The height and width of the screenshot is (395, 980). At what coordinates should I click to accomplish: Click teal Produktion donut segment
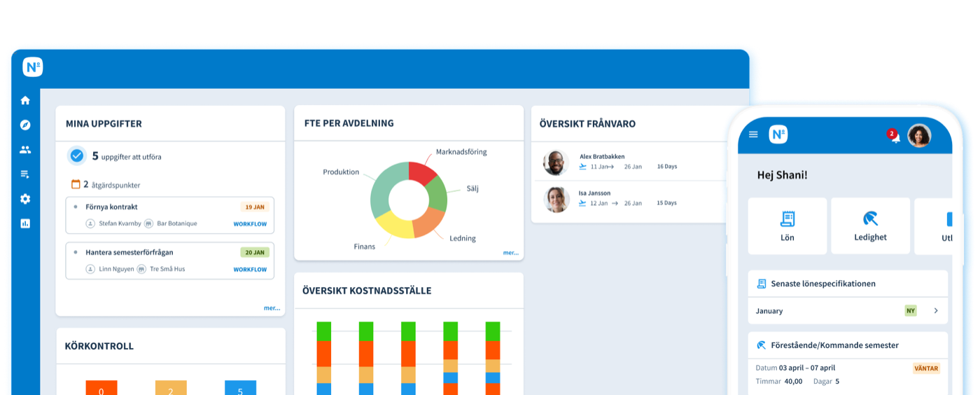[387, 187]
